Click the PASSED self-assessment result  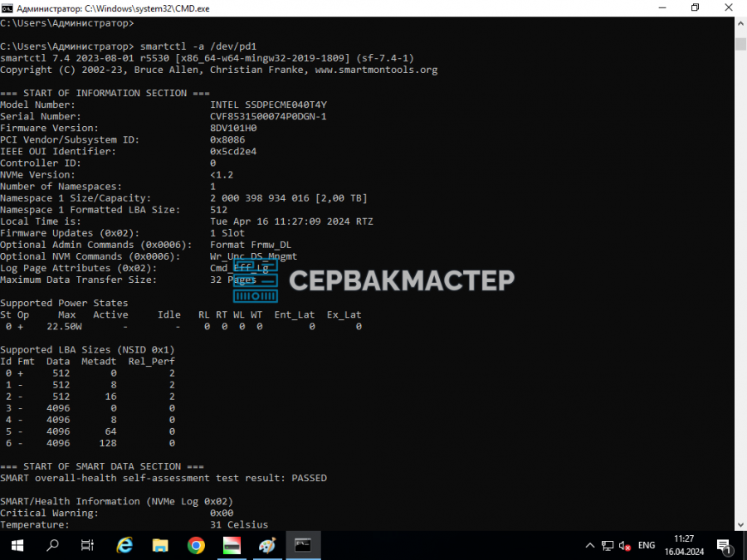point(310,478)
